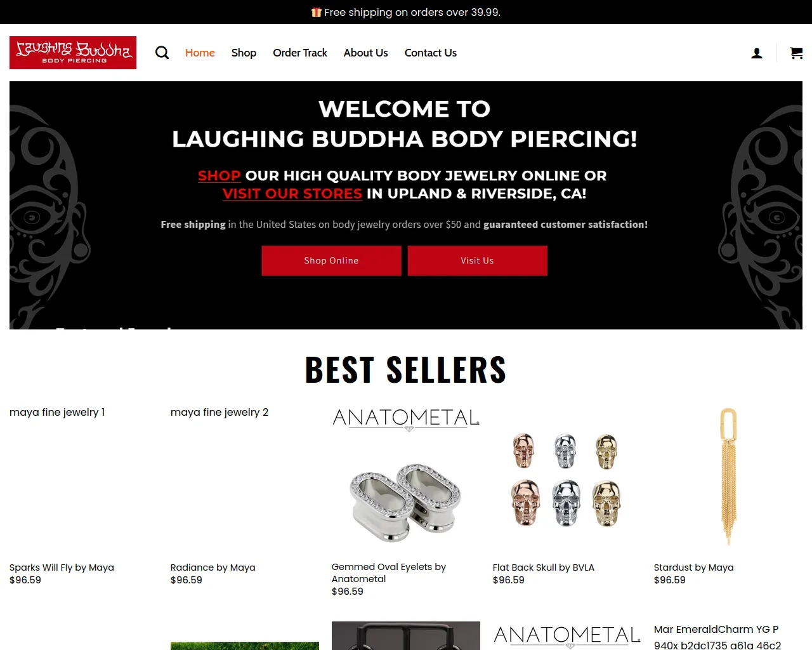Image resolution: width=812 pixels, height=650 pixels.
Task: Go to the Home menu item
Action: click(x=200, y=53)
